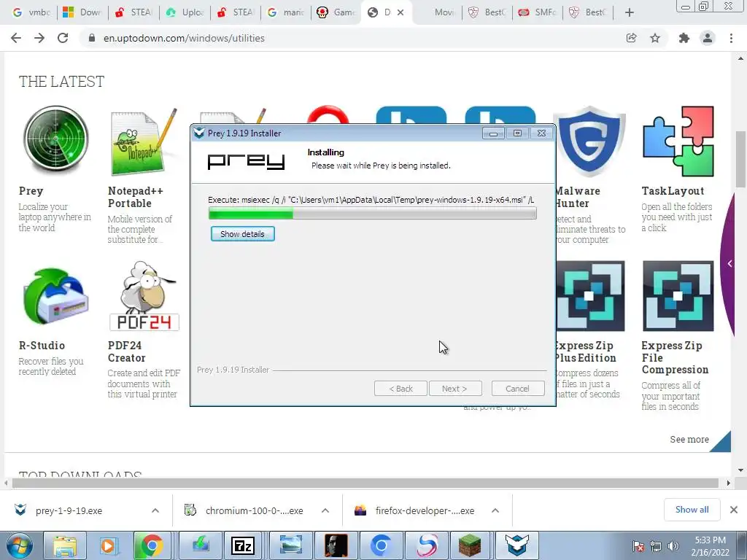
Task: Open the TaskLayout puzzle icon
Action: [x=678, y=141]
